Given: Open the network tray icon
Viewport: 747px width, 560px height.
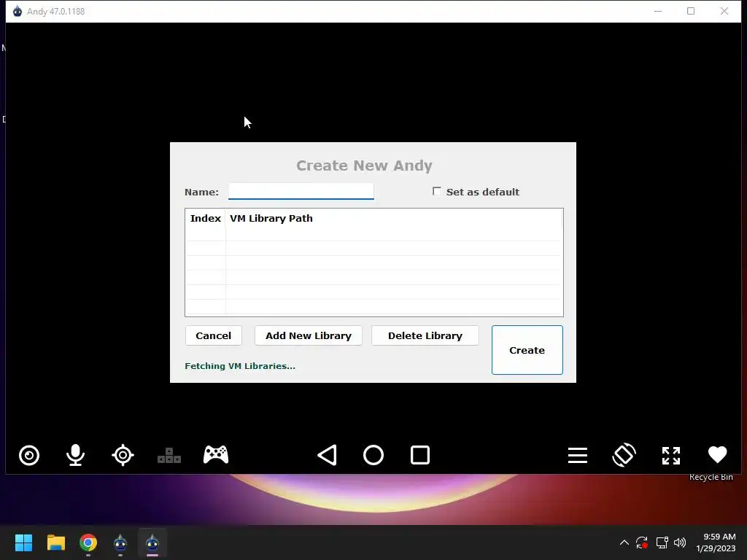Looking at the screenshot, I should coord(662,542).
